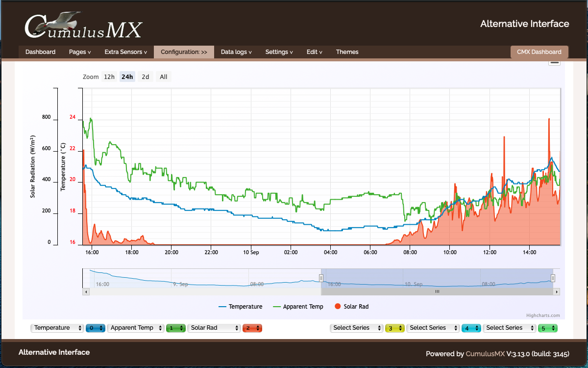Click the CumulusMX seagull logo

83,26
